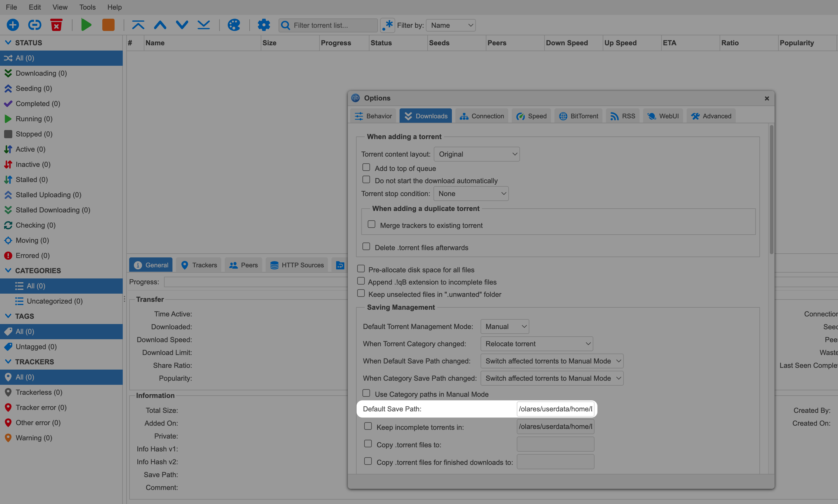Switch to Advanced options tab
Image resolution: width=838 pixels, height=504 pixels.
711,116
